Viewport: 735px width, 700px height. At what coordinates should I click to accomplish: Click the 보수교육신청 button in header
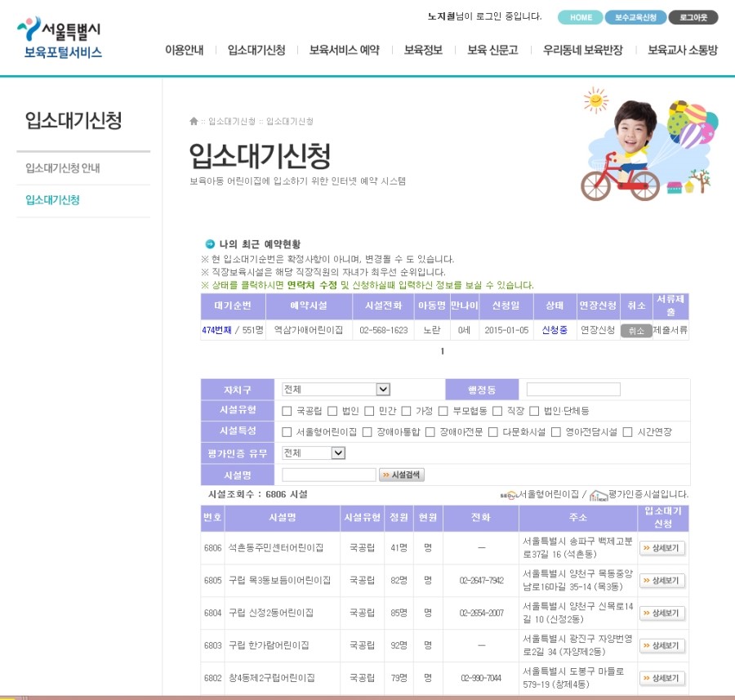(x=635, y=17)
